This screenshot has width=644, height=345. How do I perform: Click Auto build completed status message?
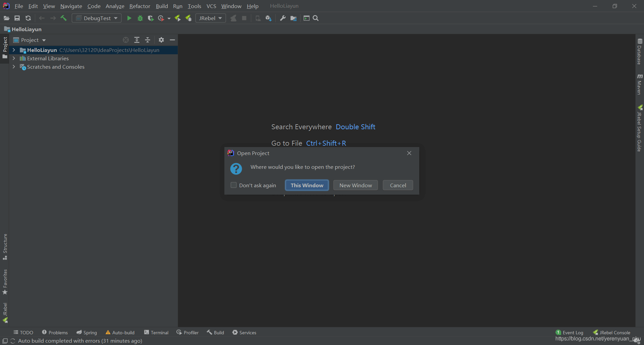(x=80, y=341)
